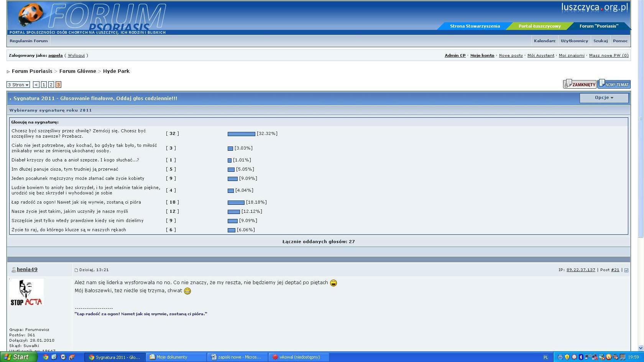644x362 pixels.
Task: Open Kalendarz in forum menu
Action: point(544,41)
